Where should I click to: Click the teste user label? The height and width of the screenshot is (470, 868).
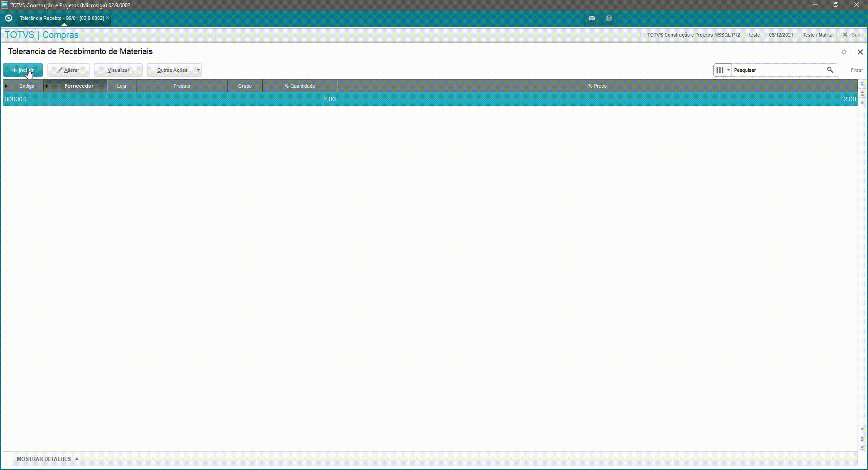(754, 35)
